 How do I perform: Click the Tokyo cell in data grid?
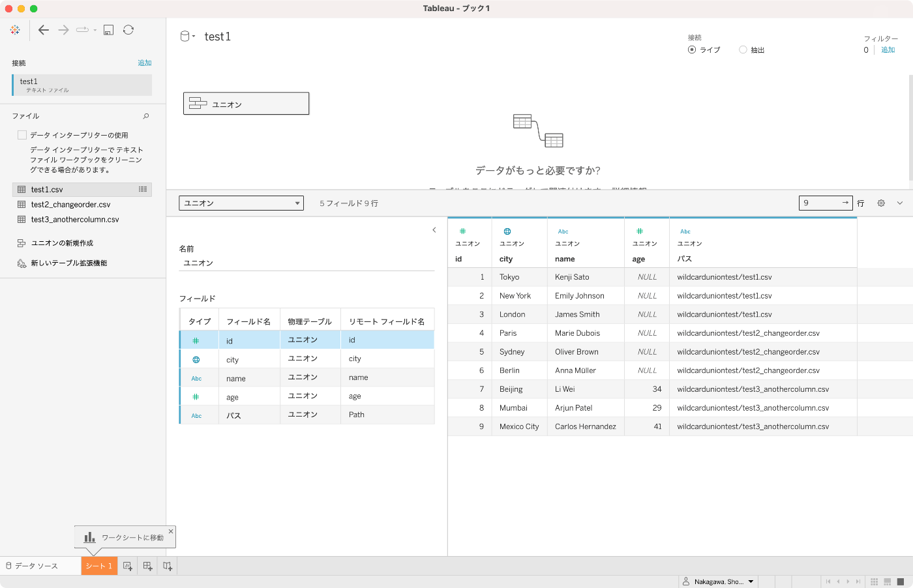click(x=519, y=277)
